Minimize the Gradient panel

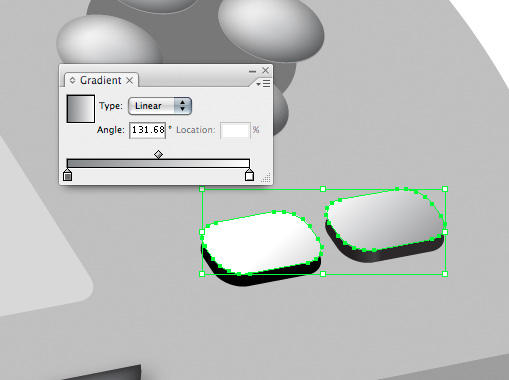click(x=252, y=71)
